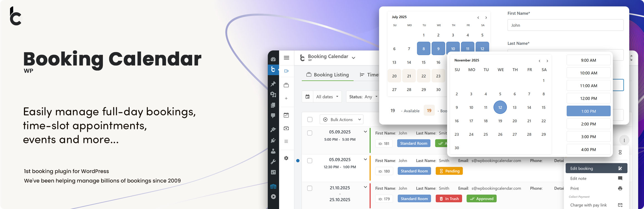Open the Media icon in WP sidebar
The width and height of the screenshot is (644, 209).
pos(273,94)
